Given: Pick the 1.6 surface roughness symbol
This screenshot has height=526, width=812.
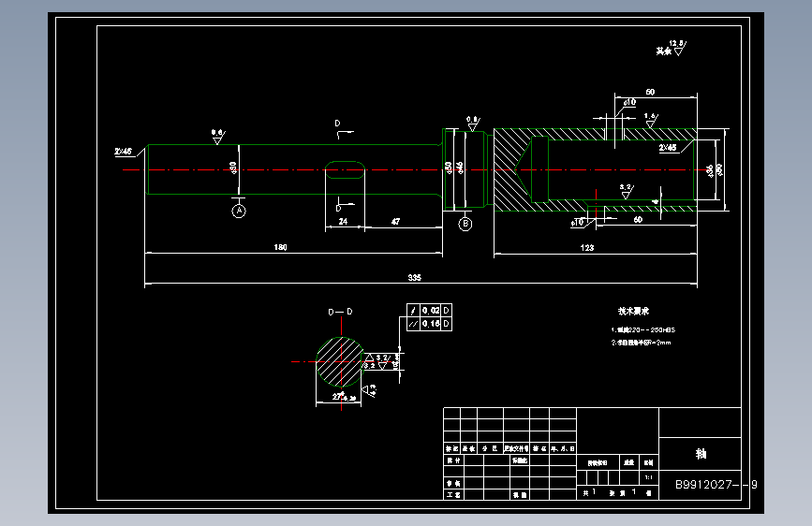Looking at the screenshot, I should (x=651, y=120).
